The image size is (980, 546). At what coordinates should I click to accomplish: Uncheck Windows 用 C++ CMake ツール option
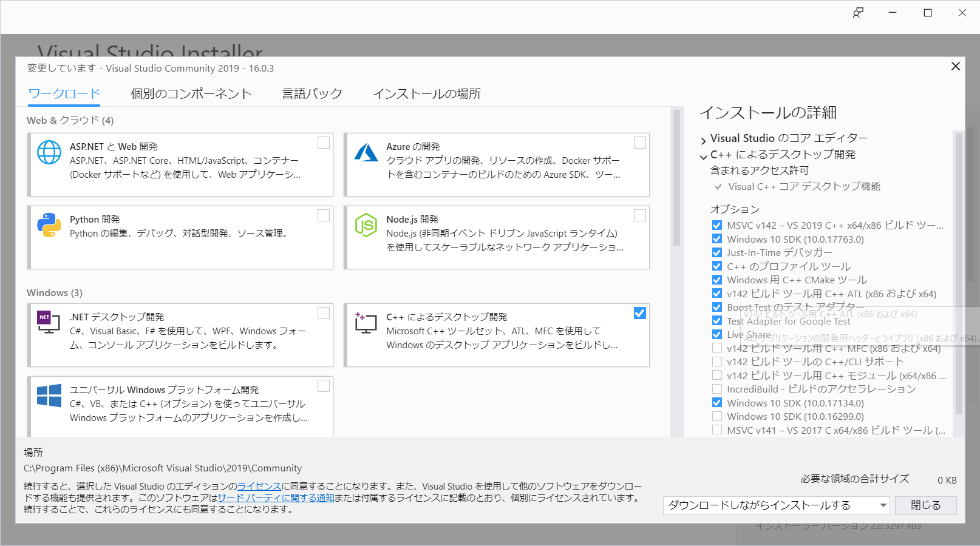(x=717, y=280)
